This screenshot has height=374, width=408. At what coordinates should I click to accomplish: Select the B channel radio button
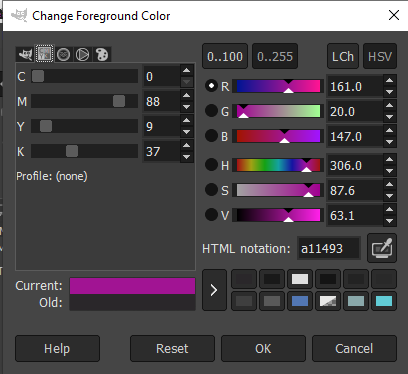point(211,136)
